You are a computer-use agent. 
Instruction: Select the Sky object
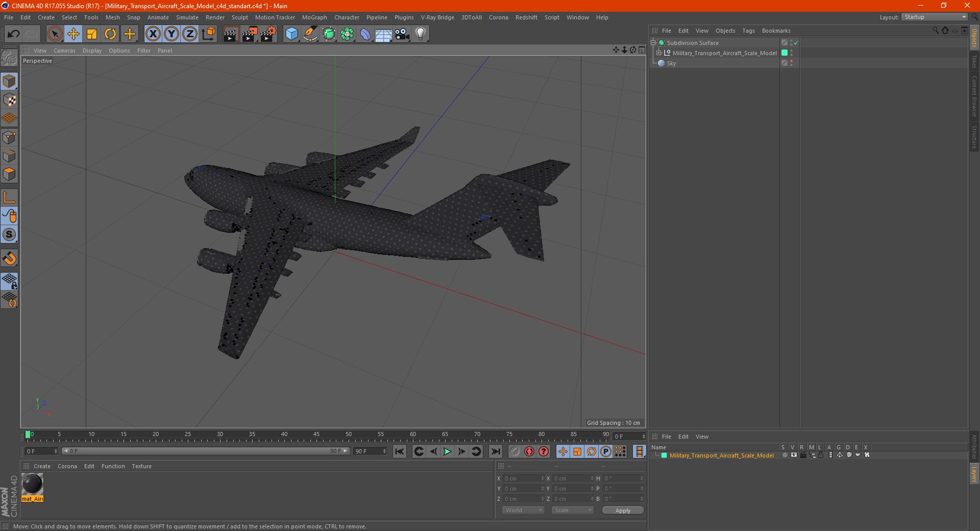(671, 63)
